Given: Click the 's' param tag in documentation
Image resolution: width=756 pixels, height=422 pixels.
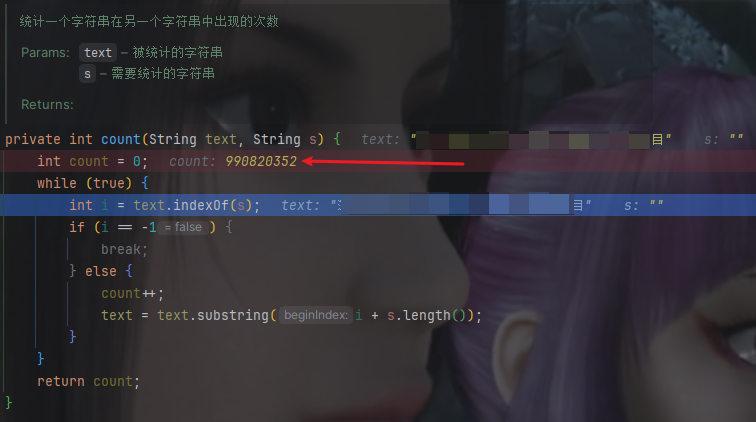Looking at the screenshot, I should 87,74.
